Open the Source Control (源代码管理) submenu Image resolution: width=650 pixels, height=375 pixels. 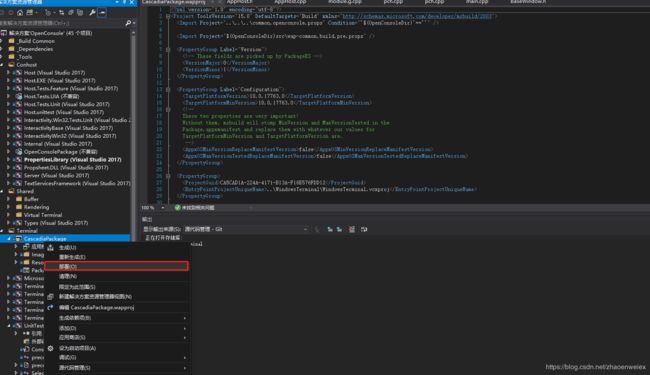tap(116, 368)
